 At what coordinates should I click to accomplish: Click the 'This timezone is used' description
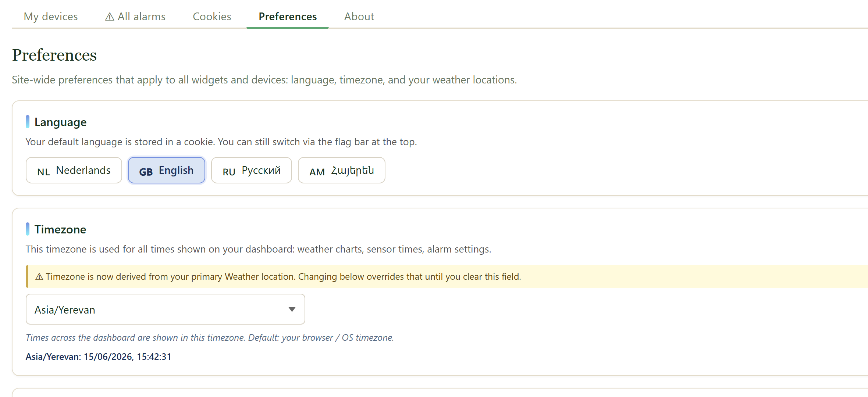pyautogui.click(x=259, y=249)
